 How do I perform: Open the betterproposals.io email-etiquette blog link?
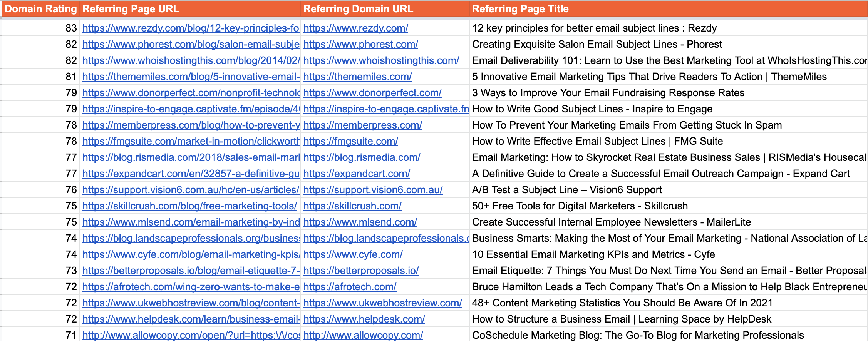tap(191, 271)
